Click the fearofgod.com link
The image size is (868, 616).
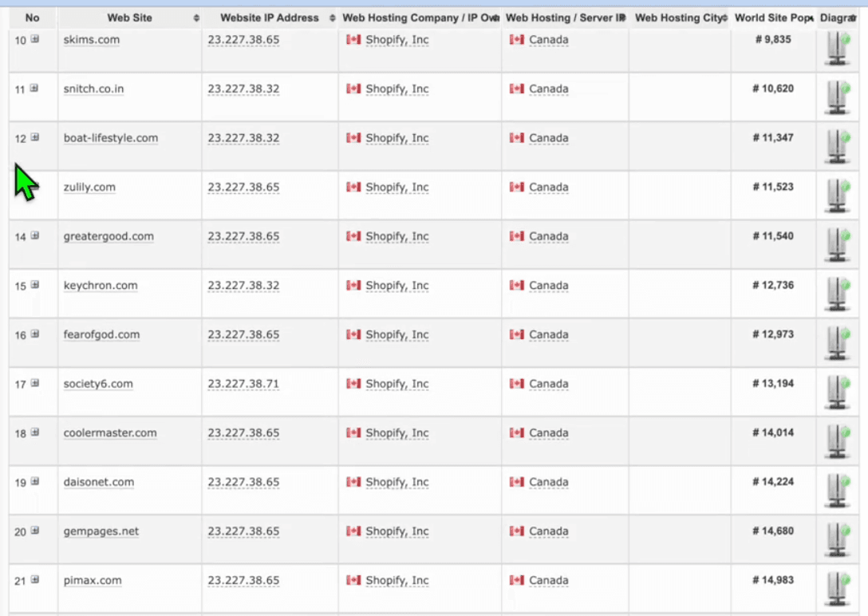(101, 335)
